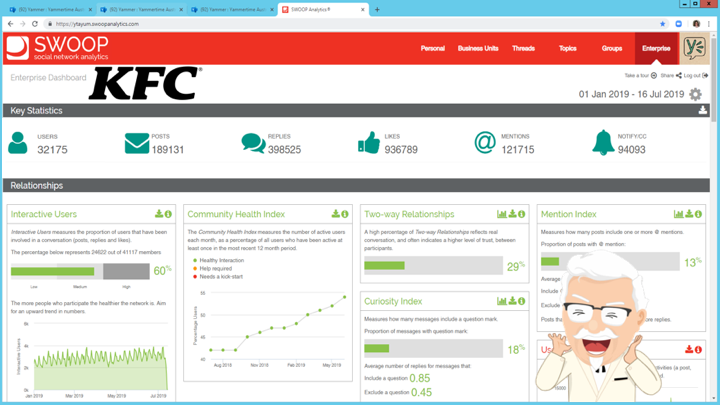Click the Two-way Relationships 29% bar
The image size is (720, 405).
[433, 265]
